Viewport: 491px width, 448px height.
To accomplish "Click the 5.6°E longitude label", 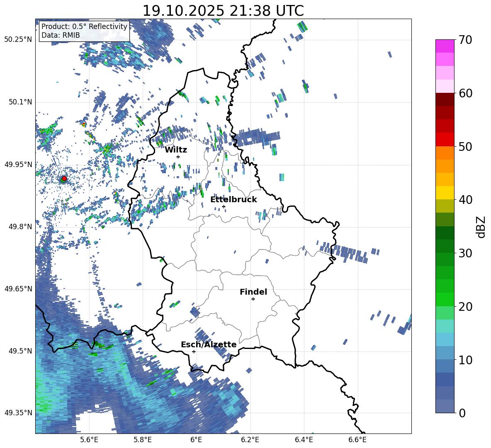I will (89, 440).
